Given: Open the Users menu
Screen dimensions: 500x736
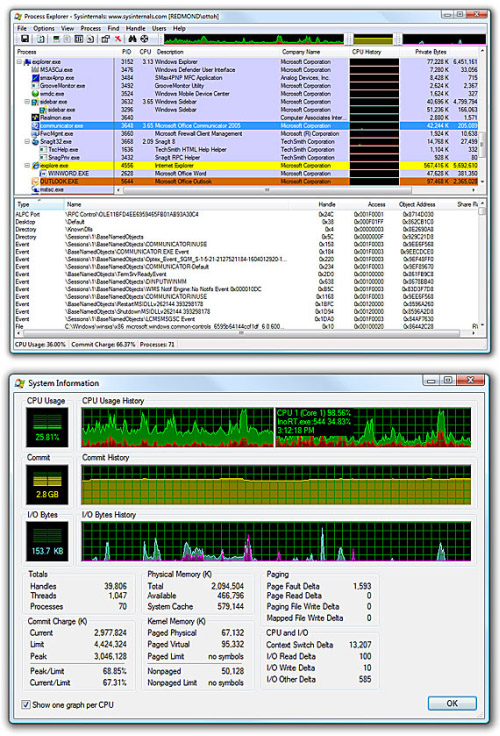Looking at the screenshot, I should point(159,29).
